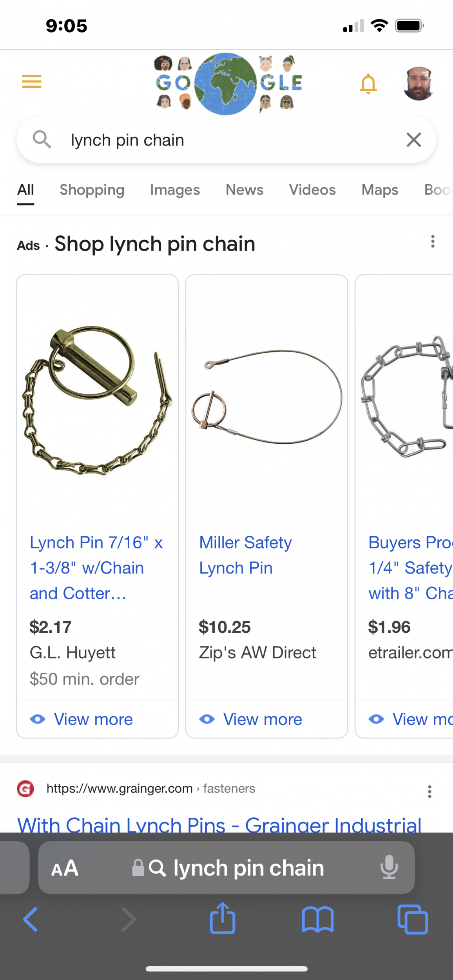Show open tabs in Safari
Image resolution: width=453 pixels, height=980 pixels.
(413, 919)
